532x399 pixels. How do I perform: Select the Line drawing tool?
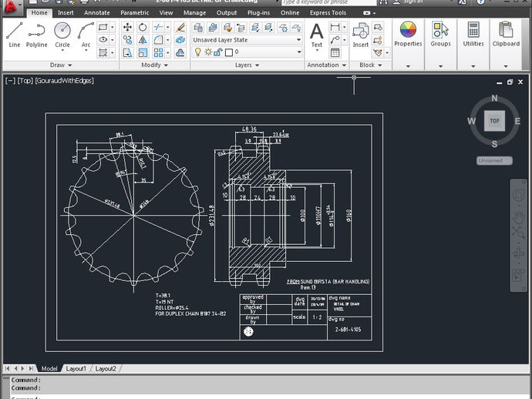click(x=14, y=35)
